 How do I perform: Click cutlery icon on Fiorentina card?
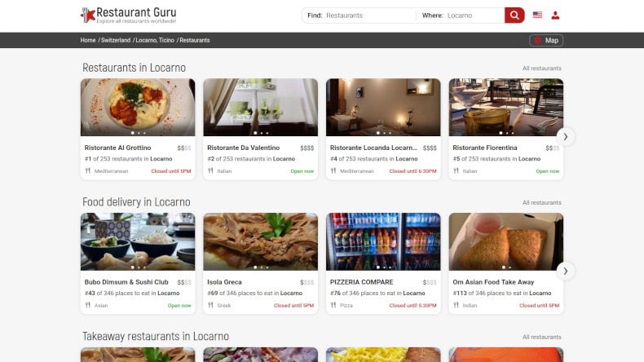[x=456, y=170]
